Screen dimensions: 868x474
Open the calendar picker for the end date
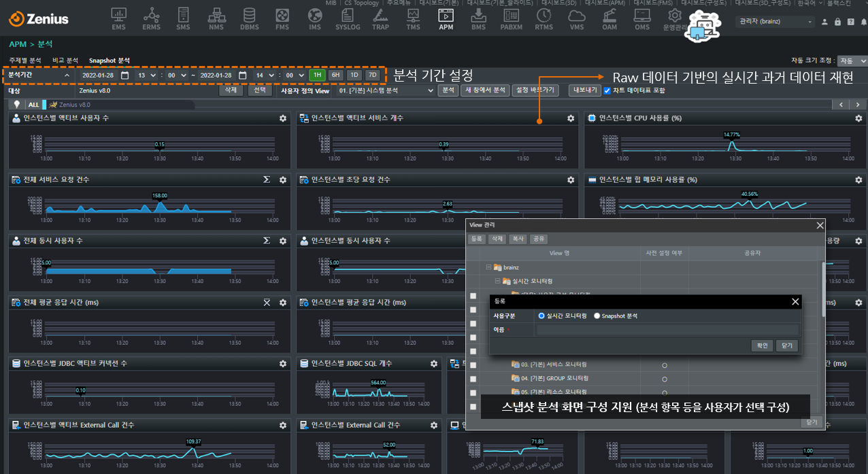pyautogui.click(x=242, y=75)
